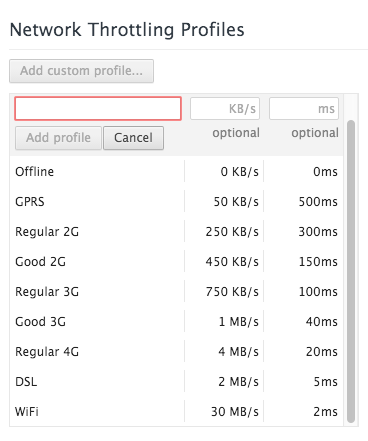The height and width of the screenshot is (441, 368).
Task: Click the Cancel button
Action: [x=133, y=138]
